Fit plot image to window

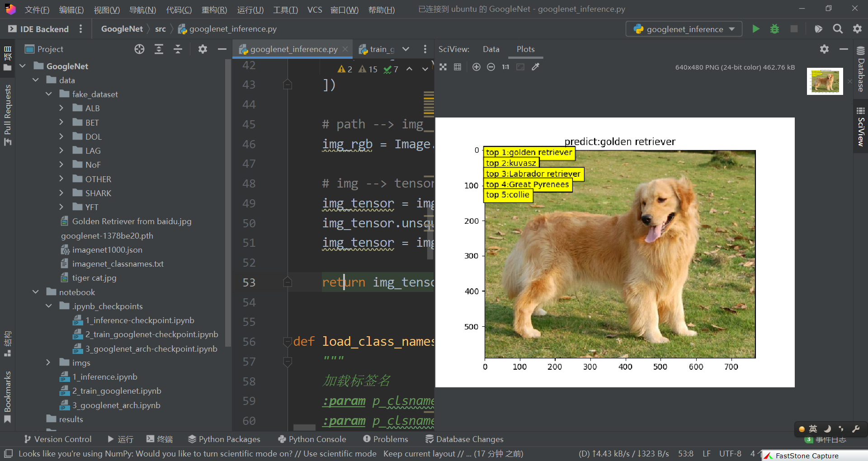tap(520, 67)
